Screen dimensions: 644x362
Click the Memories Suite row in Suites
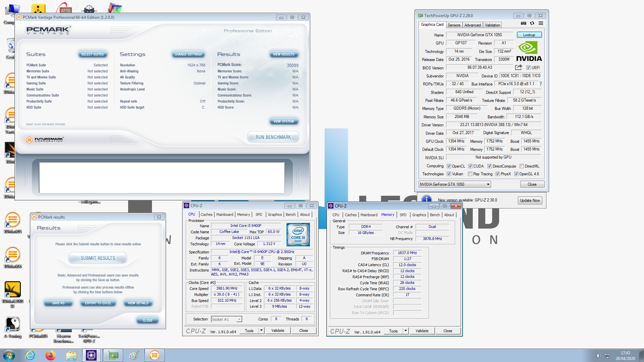coord(67,71)
